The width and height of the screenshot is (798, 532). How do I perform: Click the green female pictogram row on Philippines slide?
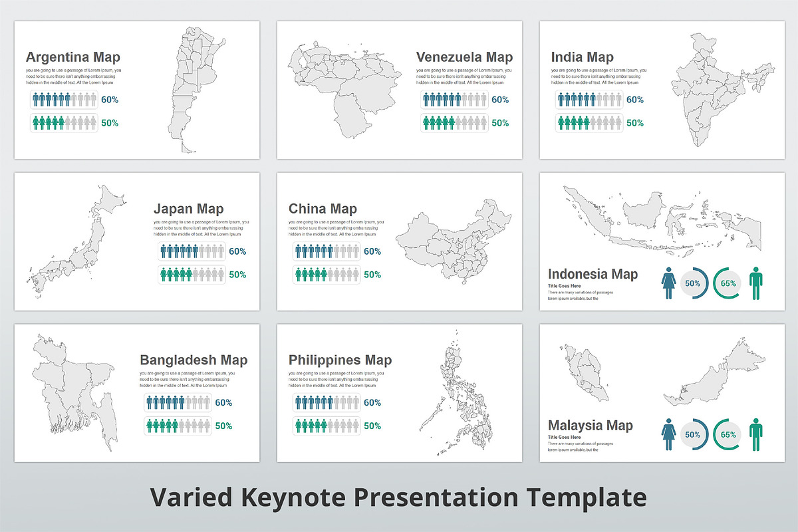pyautogui.click(x=327, y=426)
